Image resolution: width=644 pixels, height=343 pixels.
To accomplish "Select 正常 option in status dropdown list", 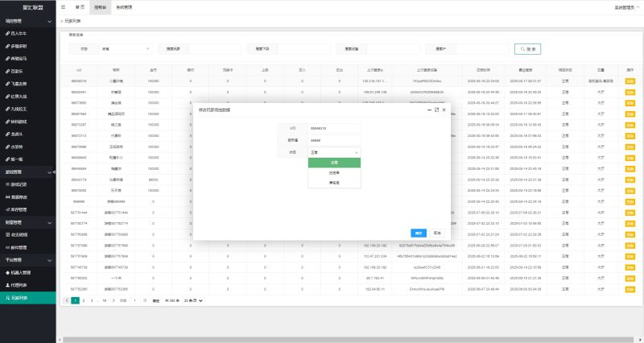I will point(334,163).
